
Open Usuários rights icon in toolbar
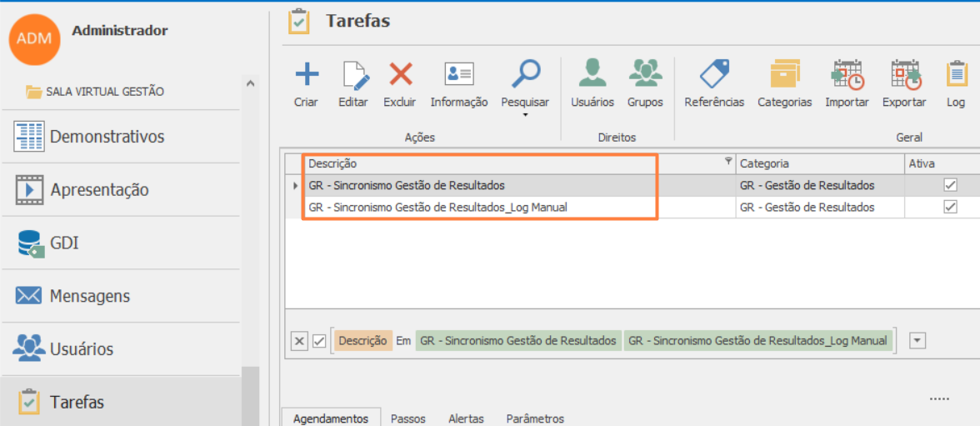592,75
